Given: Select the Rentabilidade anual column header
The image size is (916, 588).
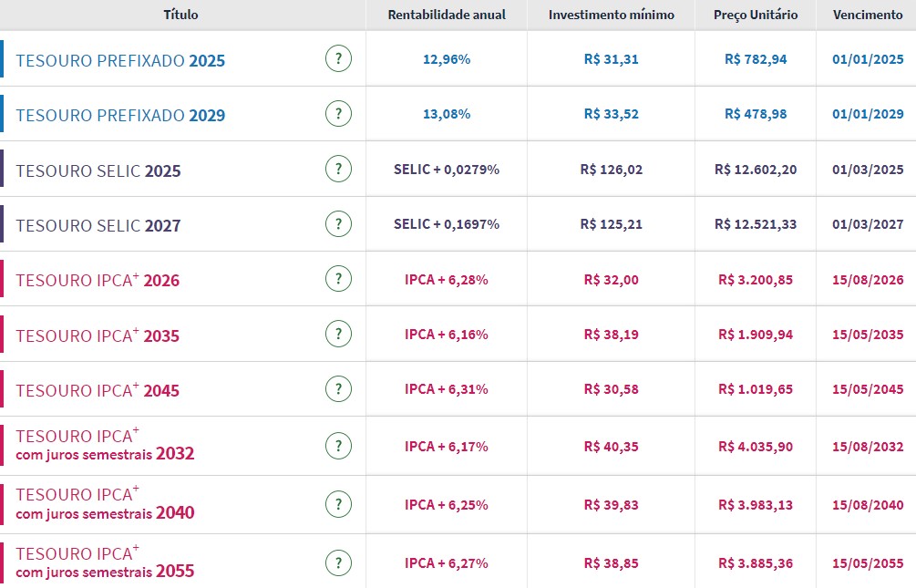Looking at the screenshot, I should click(447, 15).
